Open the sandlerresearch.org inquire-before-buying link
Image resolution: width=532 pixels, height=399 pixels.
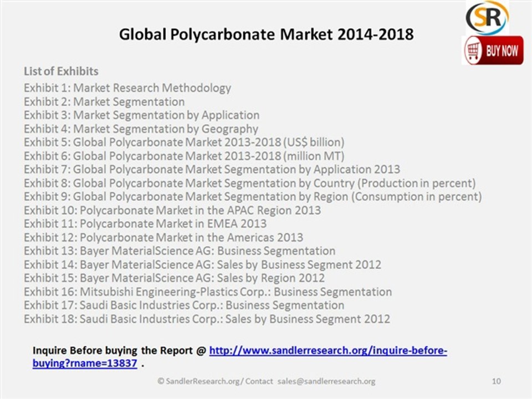click(239, 356)
